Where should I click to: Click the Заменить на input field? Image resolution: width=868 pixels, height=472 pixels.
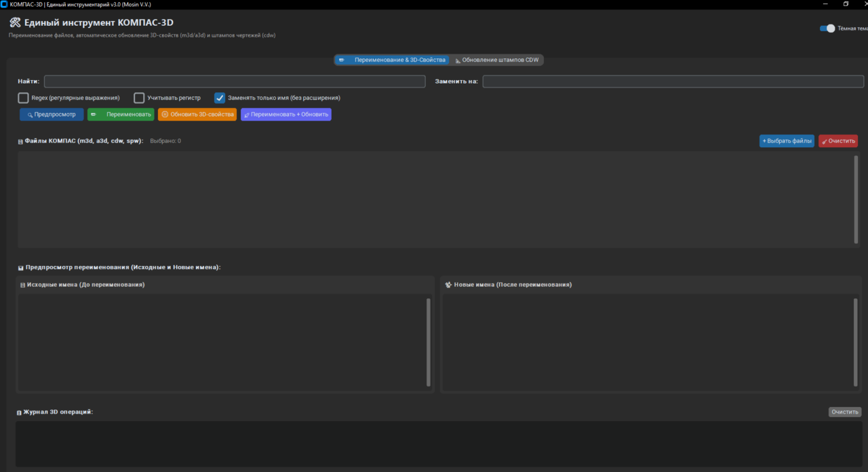[x=673, y=81]
